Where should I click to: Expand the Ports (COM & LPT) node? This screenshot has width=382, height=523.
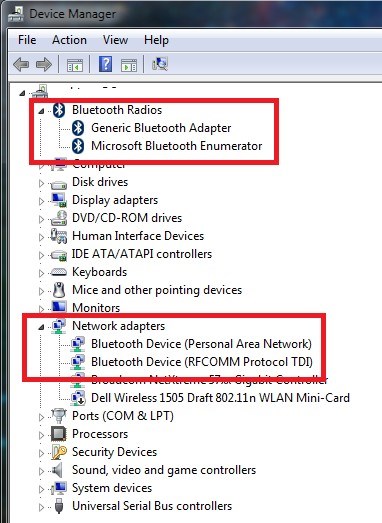(x=41, y=417)
